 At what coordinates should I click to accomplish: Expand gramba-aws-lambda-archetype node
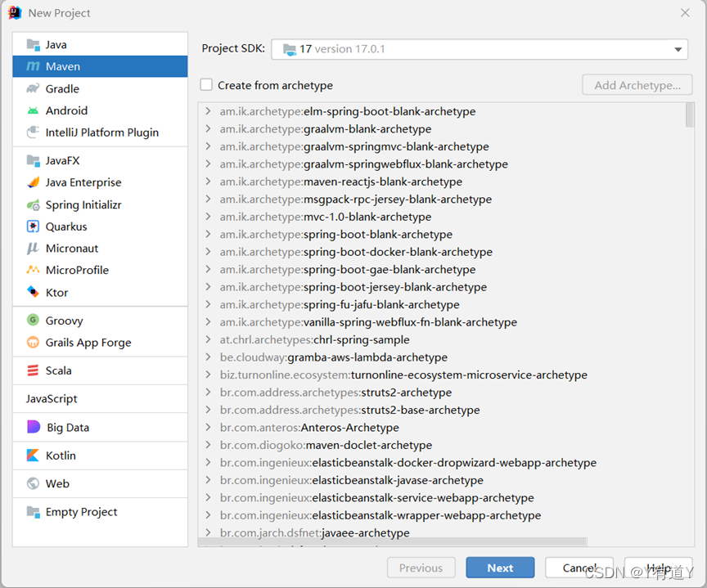[x=208, y=357]
